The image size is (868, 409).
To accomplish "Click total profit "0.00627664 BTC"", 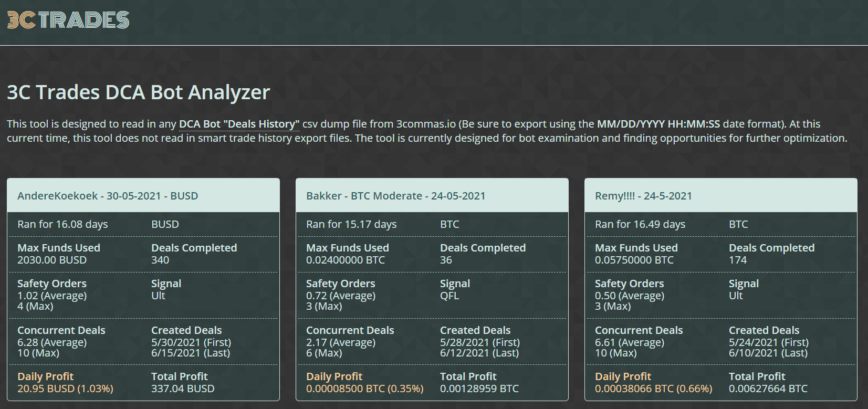I will (x=768, y=389).
